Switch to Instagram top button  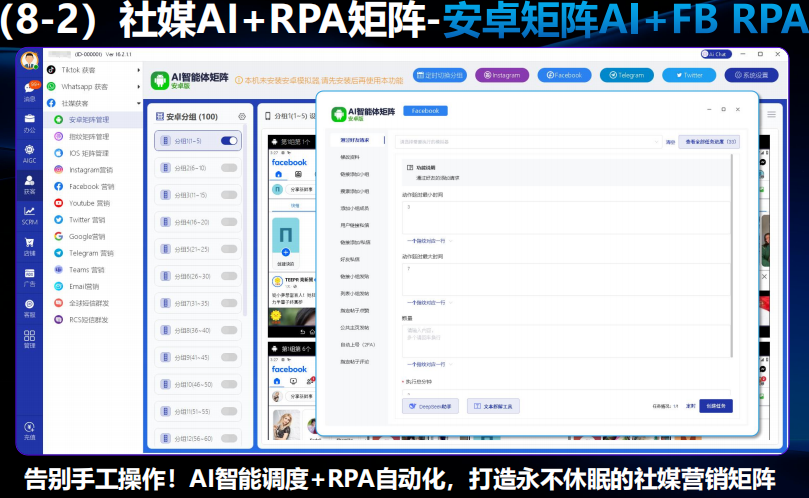click(x=502, y=75)
